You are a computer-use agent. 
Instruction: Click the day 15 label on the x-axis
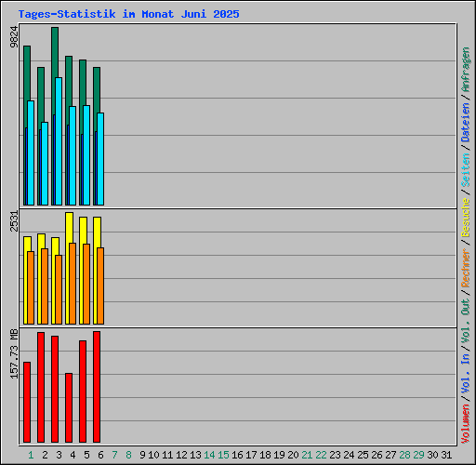pyautogui.click(x=223, y=455)
